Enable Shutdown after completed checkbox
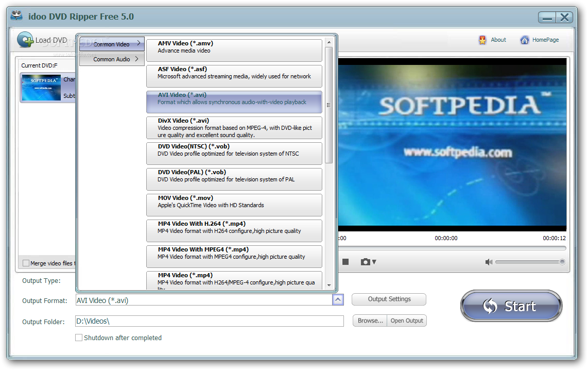The height and width of the screenshot is (370, 588). (x=79, y=338)
